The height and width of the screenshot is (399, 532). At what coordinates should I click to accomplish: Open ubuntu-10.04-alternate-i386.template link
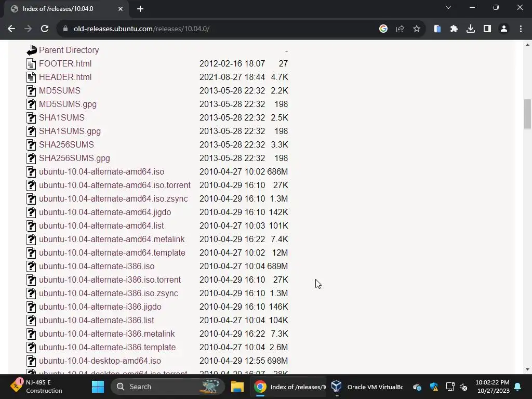[107, 348]
